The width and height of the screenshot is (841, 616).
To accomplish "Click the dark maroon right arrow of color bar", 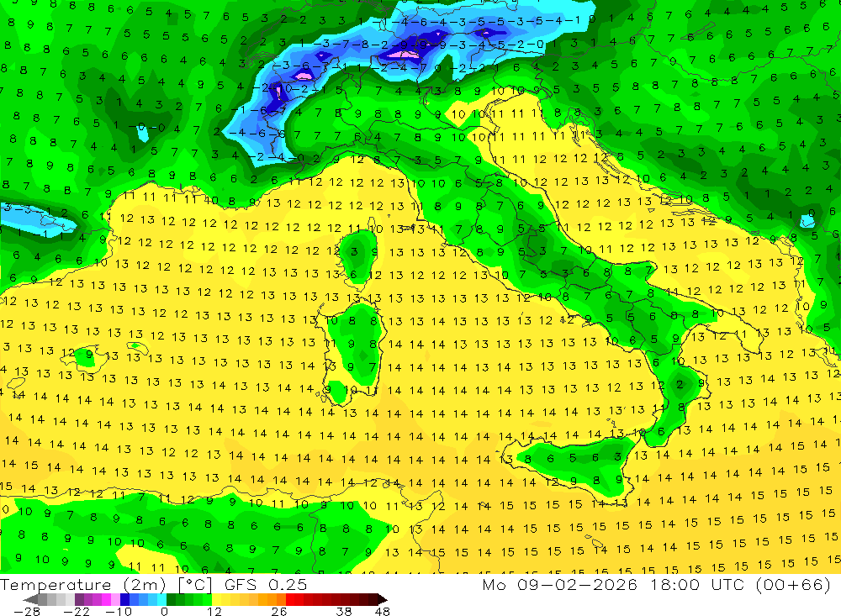I will [x=383, y=599].
